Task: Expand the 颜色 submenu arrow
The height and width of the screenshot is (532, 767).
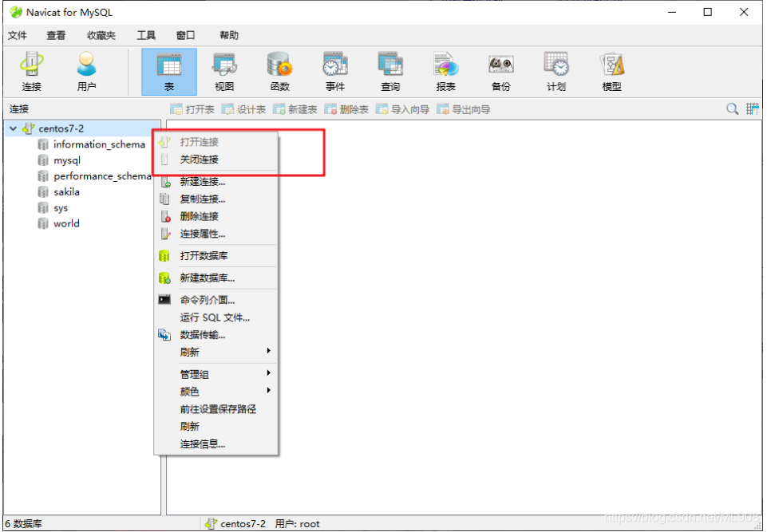Action: click(x=268, y=390)
